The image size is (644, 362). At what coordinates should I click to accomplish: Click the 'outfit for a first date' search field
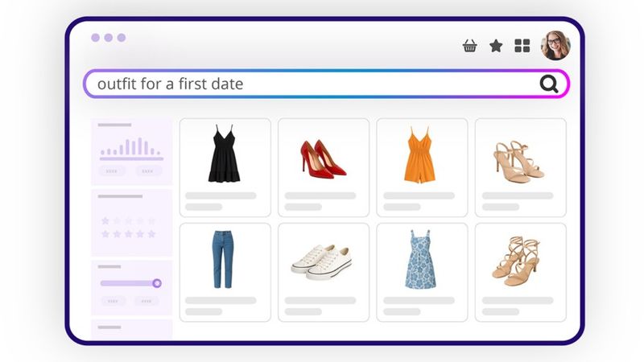click(x=327, y=84)
